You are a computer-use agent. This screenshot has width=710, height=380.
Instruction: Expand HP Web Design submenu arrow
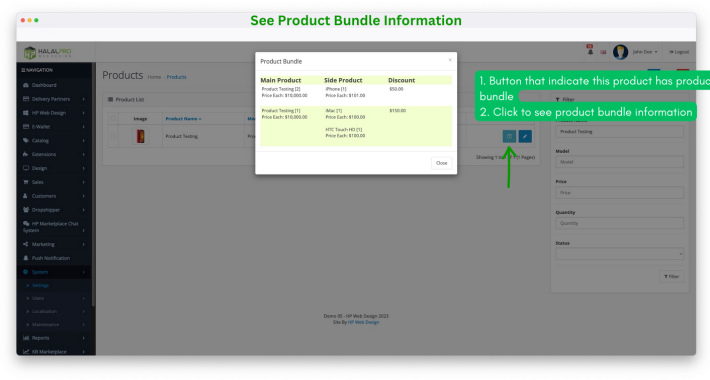point(84,113)
